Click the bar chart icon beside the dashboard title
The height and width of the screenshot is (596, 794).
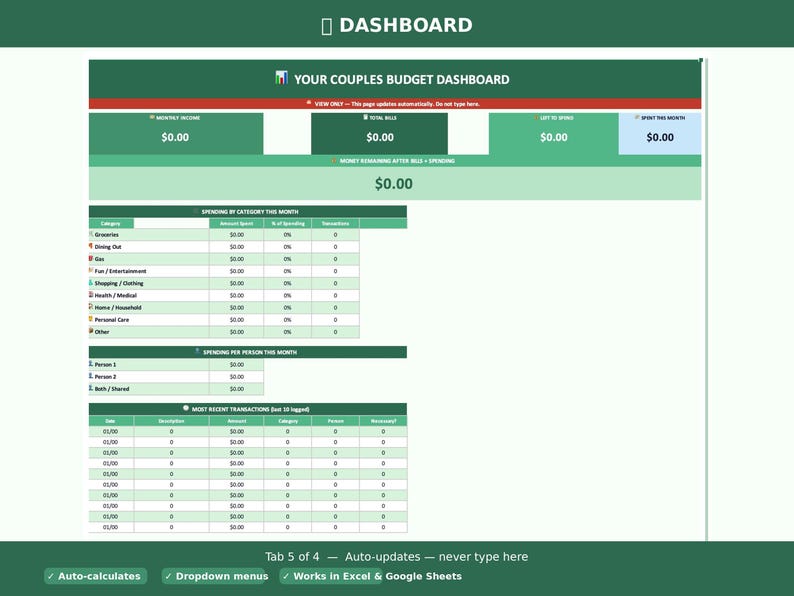[282, 78]
